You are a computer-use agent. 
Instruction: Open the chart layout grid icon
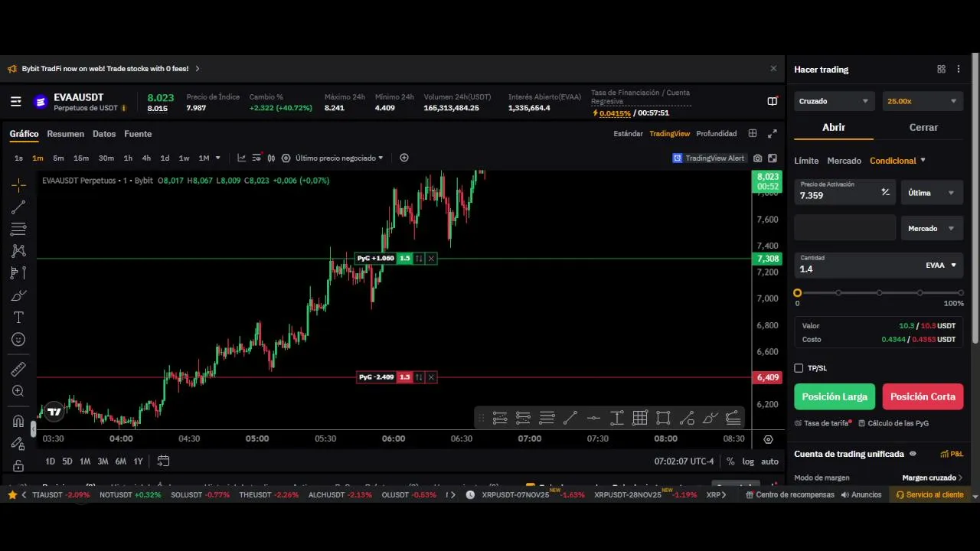coord(753,133)
